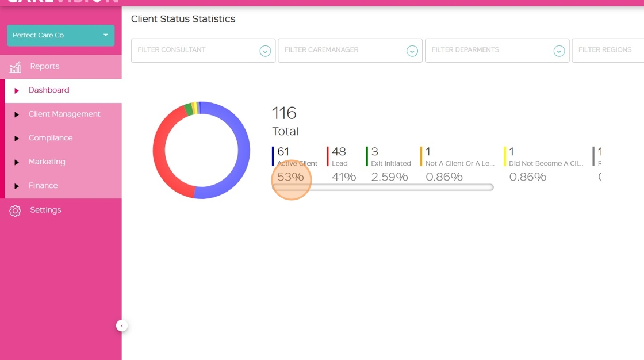
Task: Click the 41% Lead percentage
Action: 344,177
